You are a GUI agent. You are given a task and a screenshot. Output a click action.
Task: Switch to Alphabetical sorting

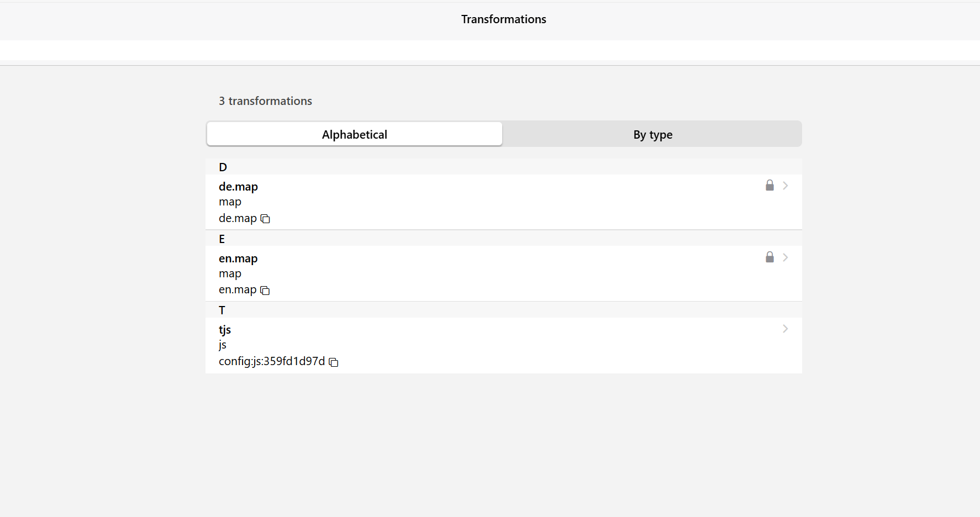click(354, 135)
